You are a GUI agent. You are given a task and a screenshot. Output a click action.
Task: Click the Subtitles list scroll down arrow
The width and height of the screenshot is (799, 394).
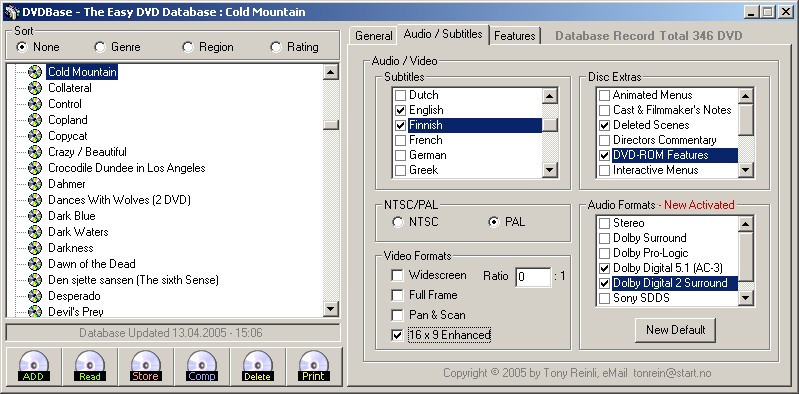point(550,170)
